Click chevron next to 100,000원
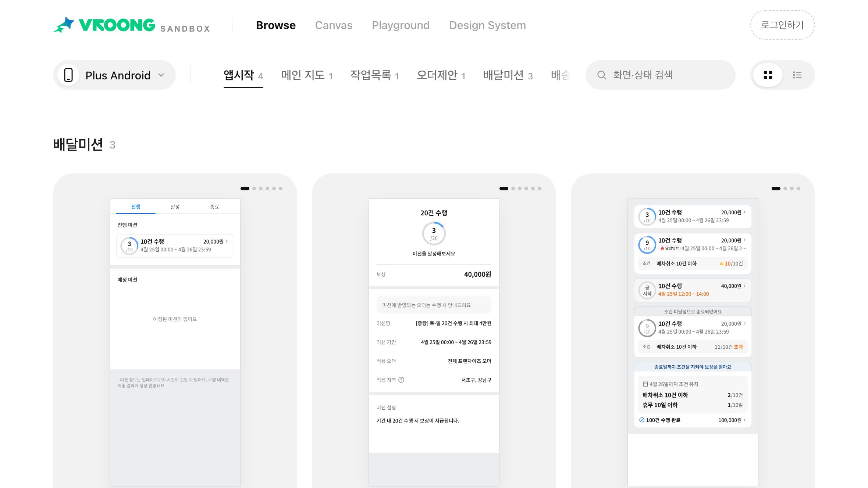Screen dimensions: 868x488 (x=745, y=420)
